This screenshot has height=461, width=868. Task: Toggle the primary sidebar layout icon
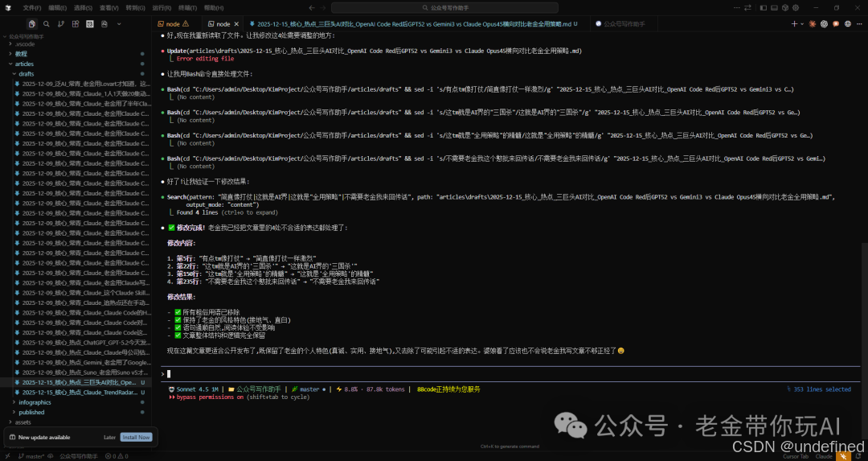point(764,8)
